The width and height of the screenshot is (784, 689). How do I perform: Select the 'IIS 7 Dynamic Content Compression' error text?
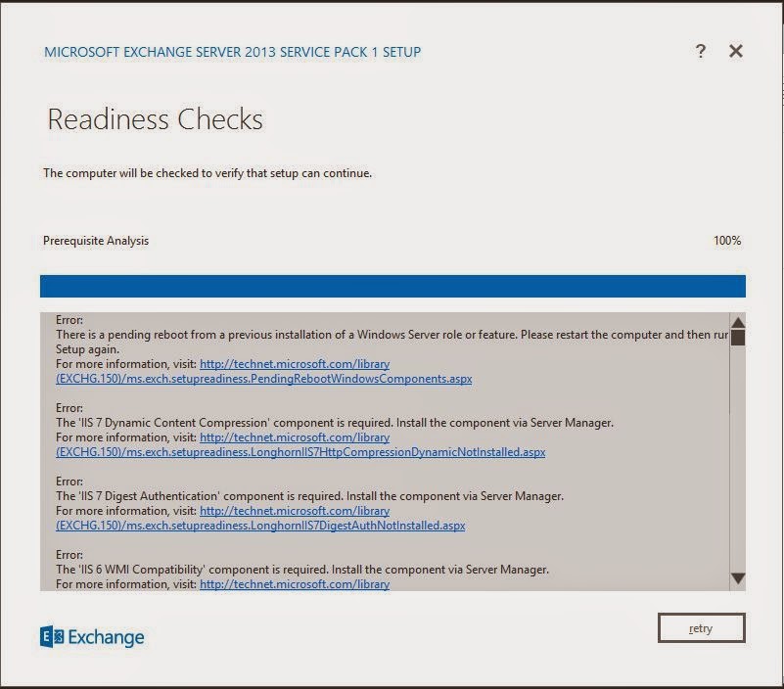[x=335, y=423]
